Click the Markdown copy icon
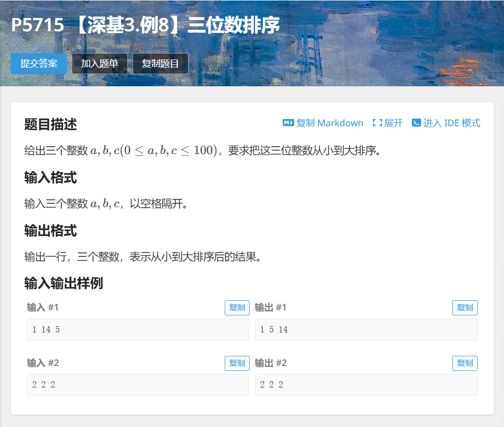Screen dimensions: 504x427 click(x=288, y=123)
